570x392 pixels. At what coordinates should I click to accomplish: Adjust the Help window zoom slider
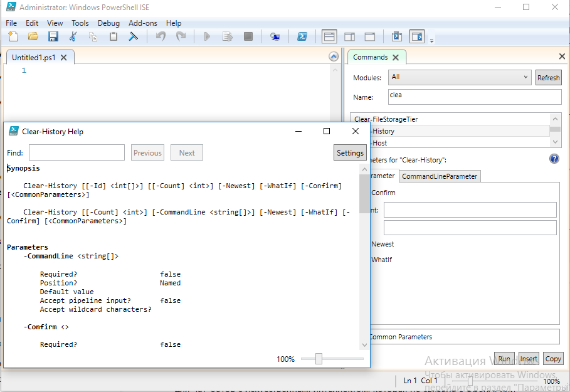319,359
